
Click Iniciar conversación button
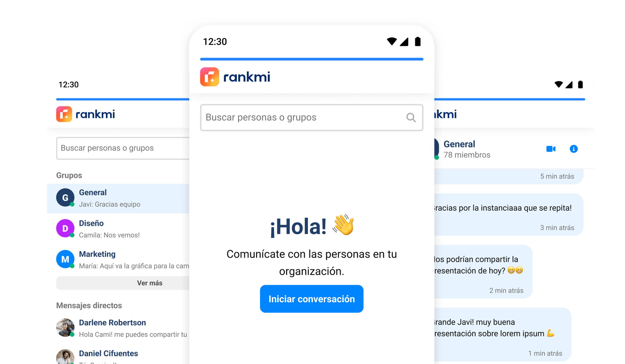312,299
